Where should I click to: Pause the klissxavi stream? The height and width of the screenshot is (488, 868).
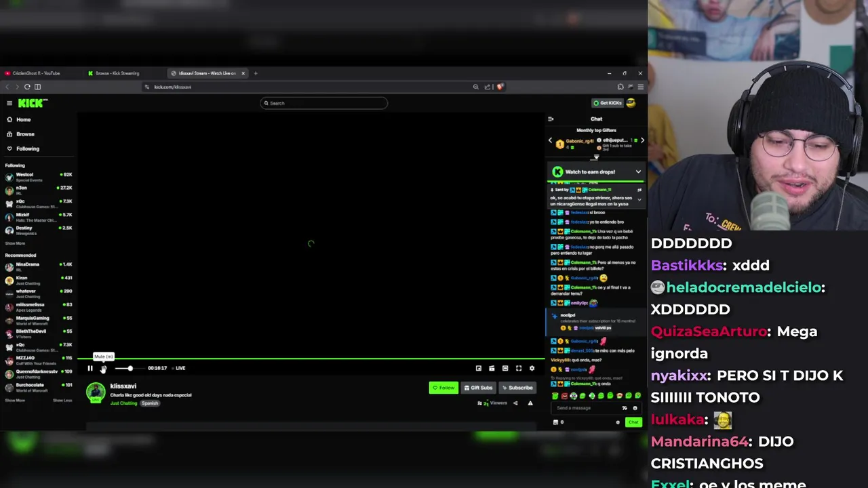[x=90, y=368]
